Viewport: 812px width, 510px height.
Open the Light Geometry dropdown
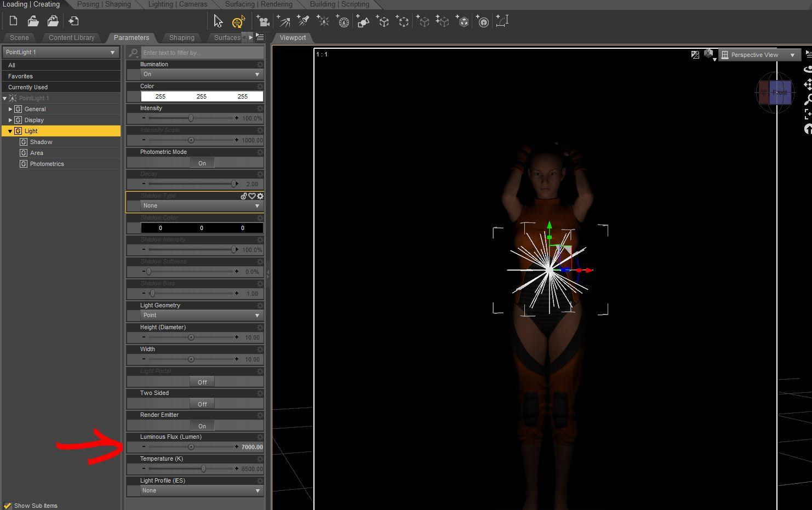coord(202,316)
